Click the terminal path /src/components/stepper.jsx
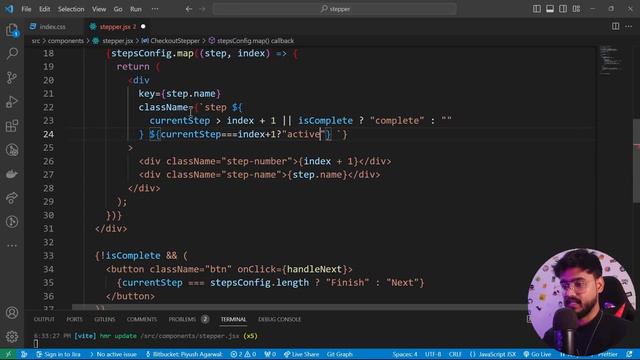Image resolution: width=640 pixels, height=360 pixels. (190, 336)
